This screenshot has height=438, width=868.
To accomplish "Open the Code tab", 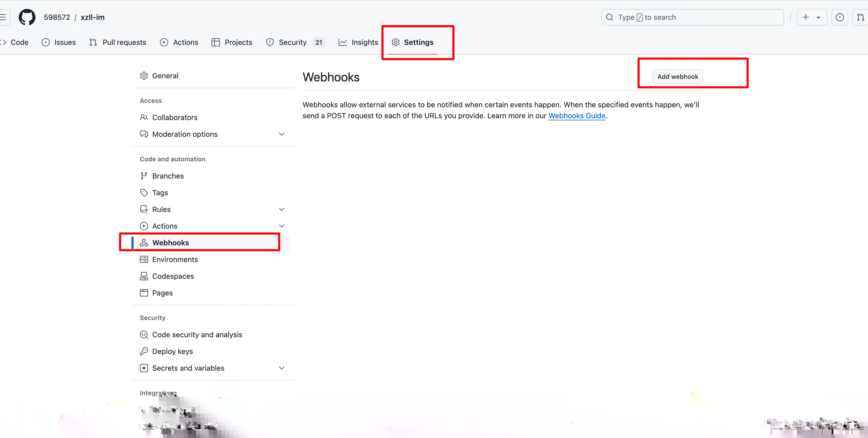I will click(x=15, y=42).
